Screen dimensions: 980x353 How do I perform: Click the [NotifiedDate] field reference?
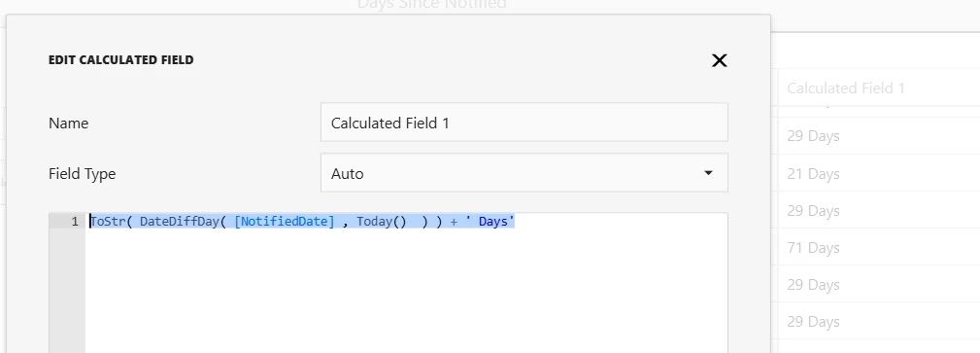point(285,222)
